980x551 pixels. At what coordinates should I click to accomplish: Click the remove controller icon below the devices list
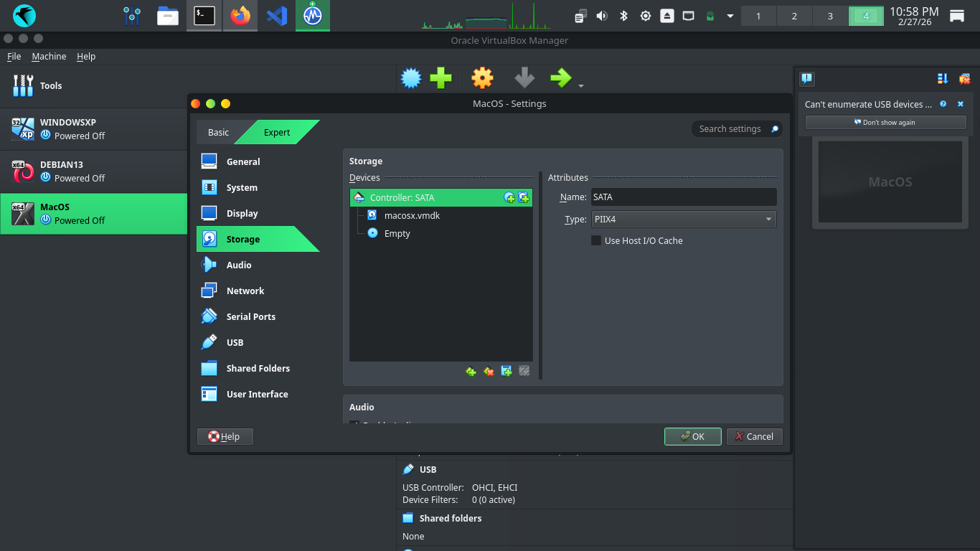point(489,371)
